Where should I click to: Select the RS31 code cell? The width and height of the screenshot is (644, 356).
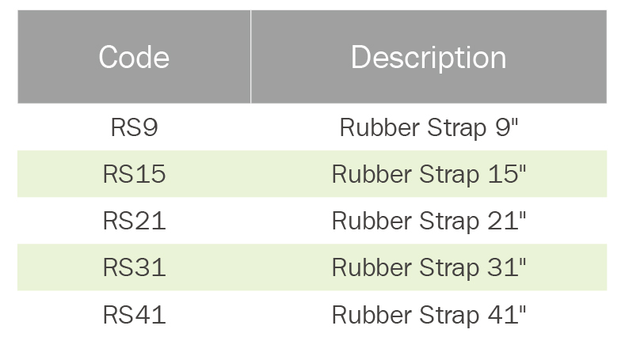coord(134,267)
